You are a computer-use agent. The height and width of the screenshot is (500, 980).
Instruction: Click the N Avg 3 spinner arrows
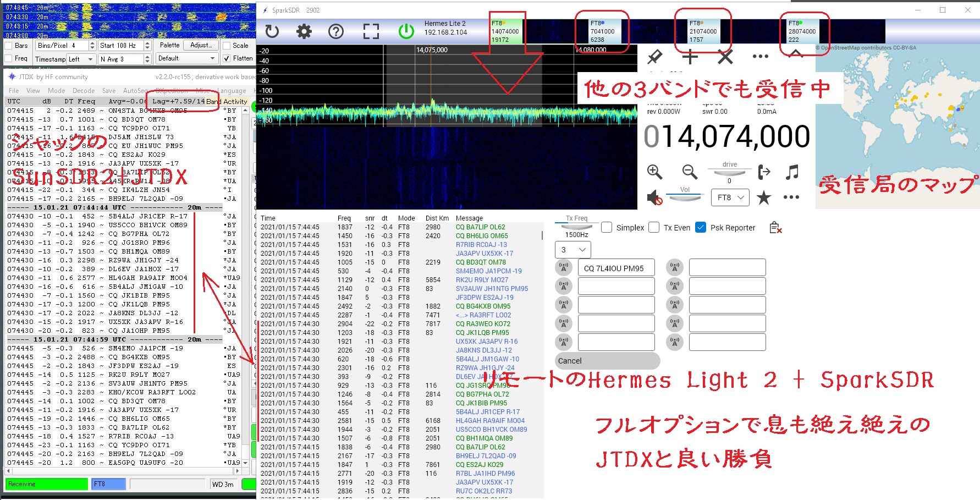point(147,59)
